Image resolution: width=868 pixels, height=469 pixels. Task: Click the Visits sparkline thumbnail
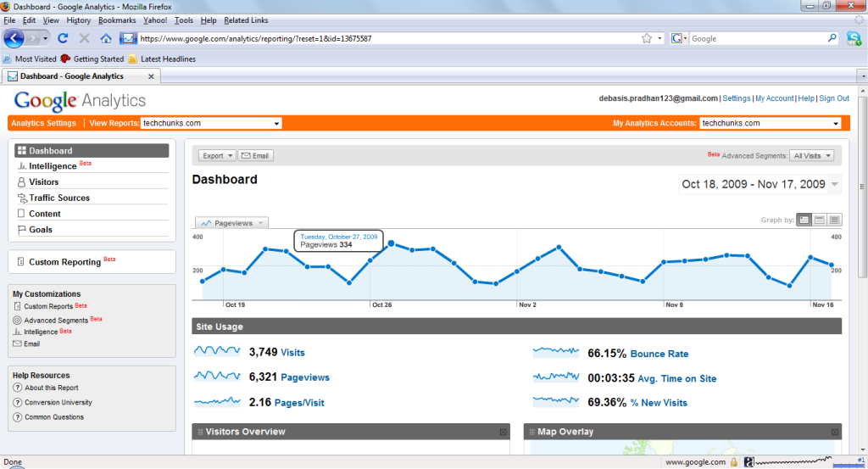(217, 351)
